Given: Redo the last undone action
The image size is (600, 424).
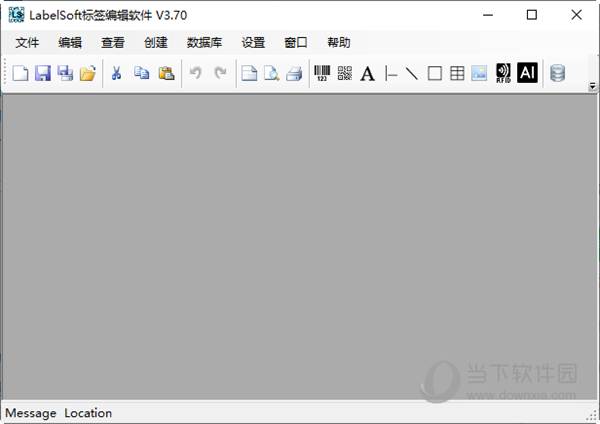Looking at the screenshot, I should (220, 73).
